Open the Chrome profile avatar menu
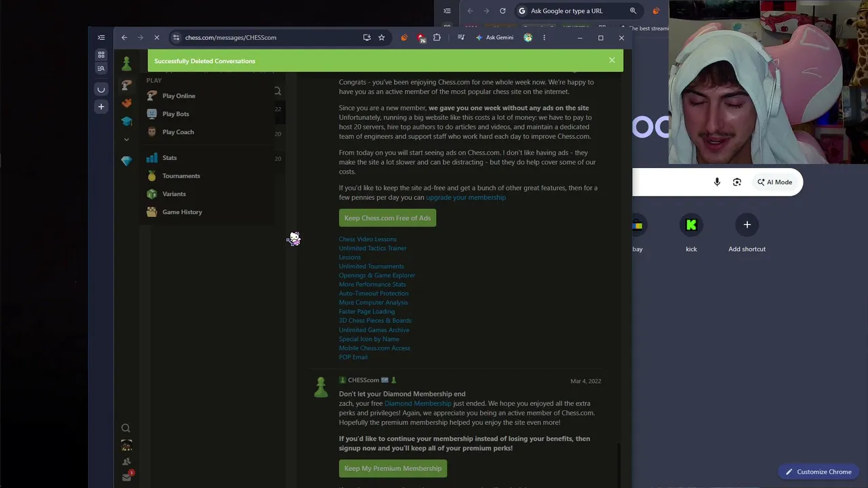 pyautogui.click(x=528, y=37)
